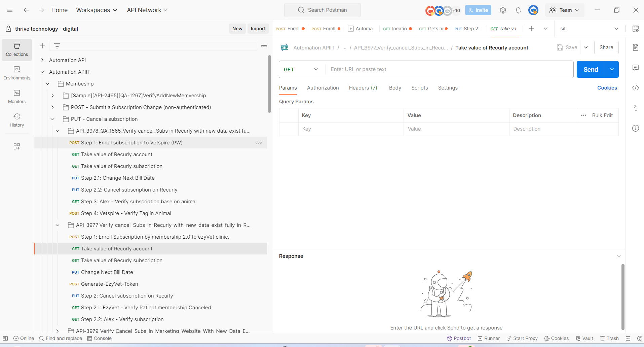This screenshot has height=347, width=644.
Task: Open notifications bell icon
Action: [518, 10]
